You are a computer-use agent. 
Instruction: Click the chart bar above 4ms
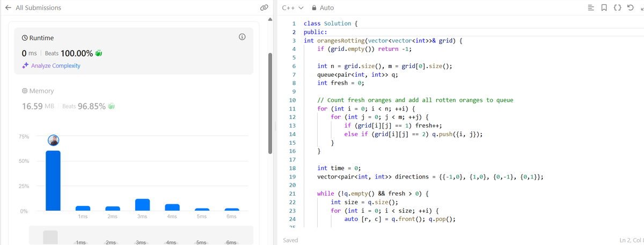point(172,207)
